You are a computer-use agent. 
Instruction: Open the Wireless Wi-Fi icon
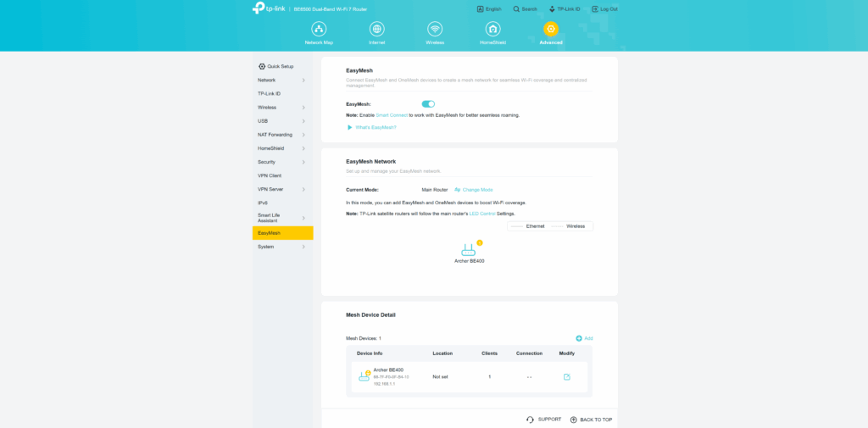click(x=435, y=29)
